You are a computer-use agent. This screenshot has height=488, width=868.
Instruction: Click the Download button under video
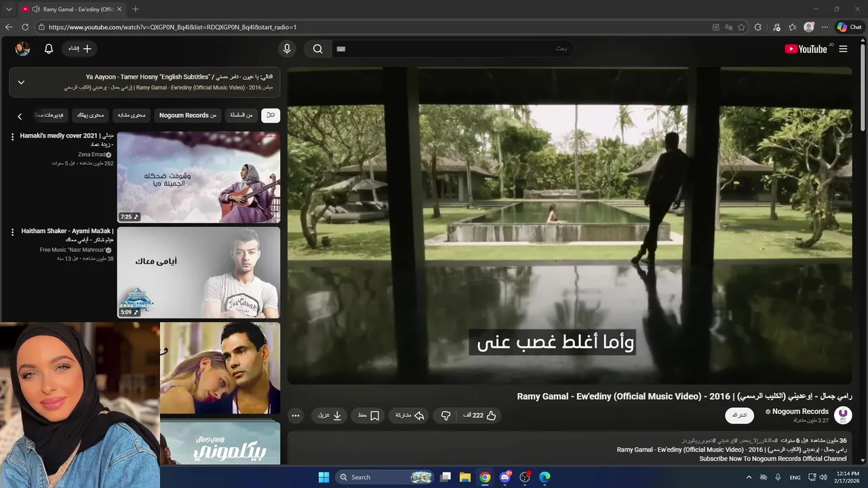[330, 415]
